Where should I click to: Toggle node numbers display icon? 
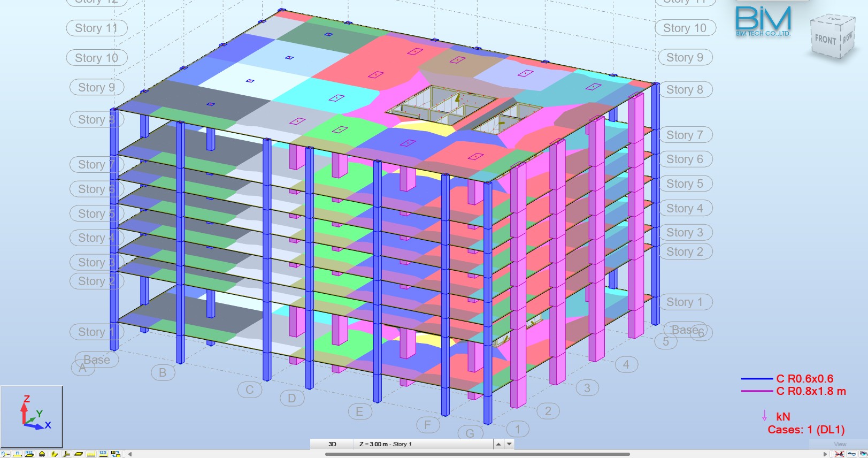click(5, 454)
